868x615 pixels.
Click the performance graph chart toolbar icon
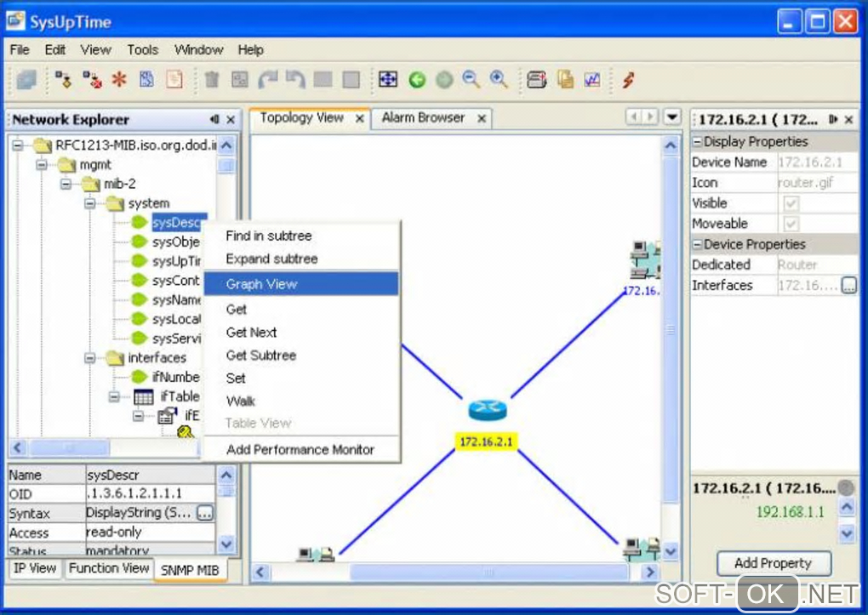591,80
